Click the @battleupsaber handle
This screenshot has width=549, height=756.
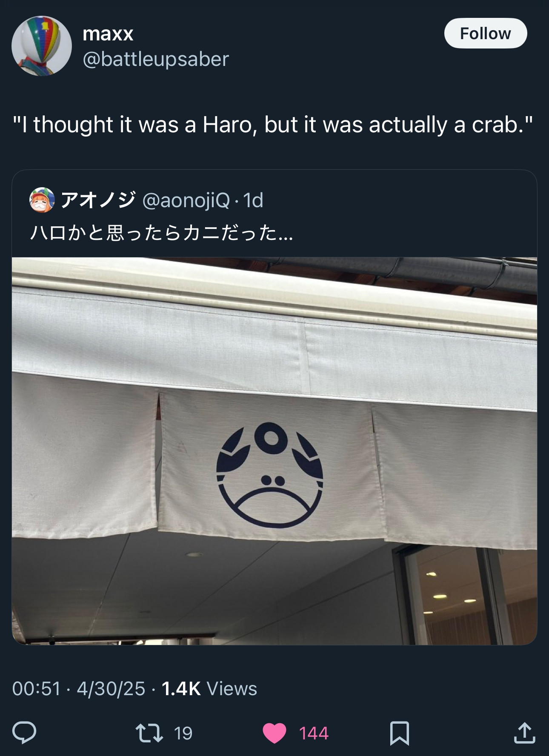pos(156,59)
